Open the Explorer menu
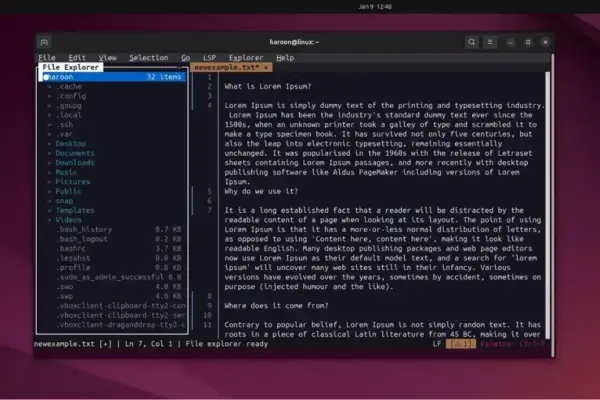600x400 pixels. pos(246,58)
